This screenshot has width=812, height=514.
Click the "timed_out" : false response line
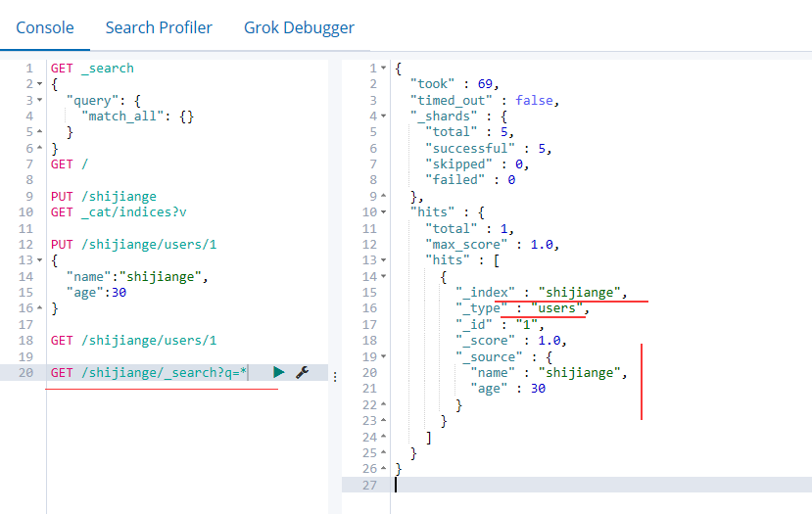[485, 100]
